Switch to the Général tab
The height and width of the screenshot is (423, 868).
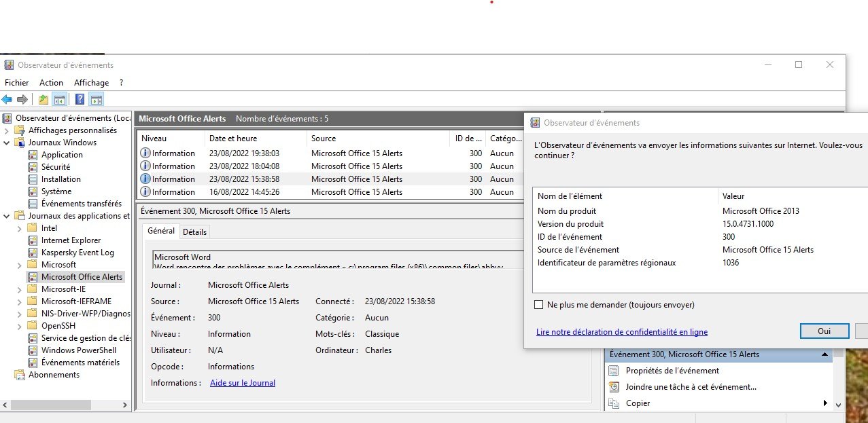click(161, 231)
